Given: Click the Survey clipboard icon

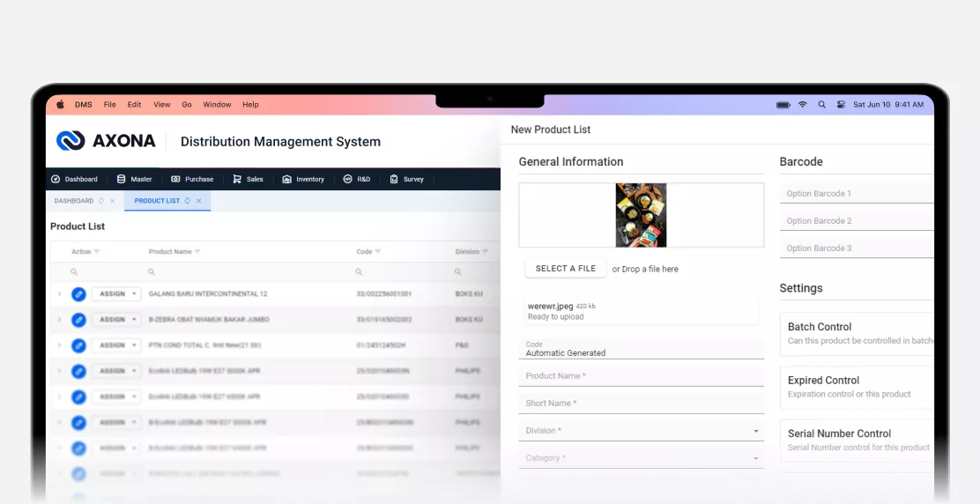Looking at the screenshot, I should [394, 179].
